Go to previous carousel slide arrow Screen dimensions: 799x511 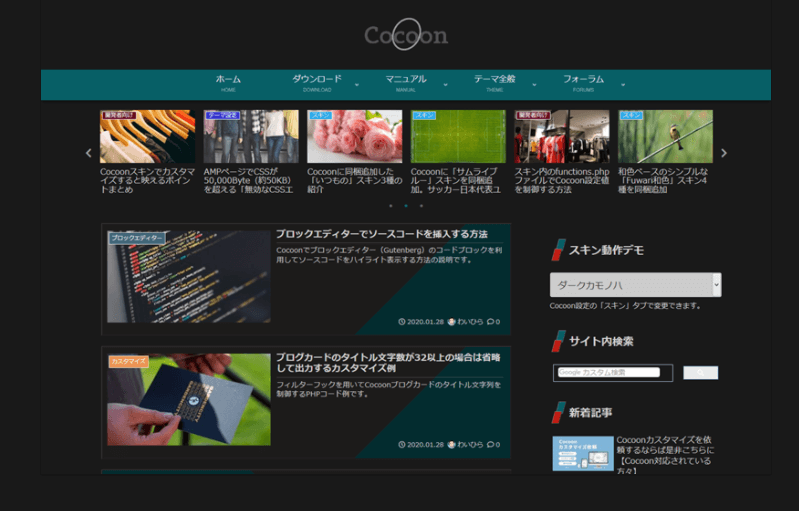(x=88, y=153)
